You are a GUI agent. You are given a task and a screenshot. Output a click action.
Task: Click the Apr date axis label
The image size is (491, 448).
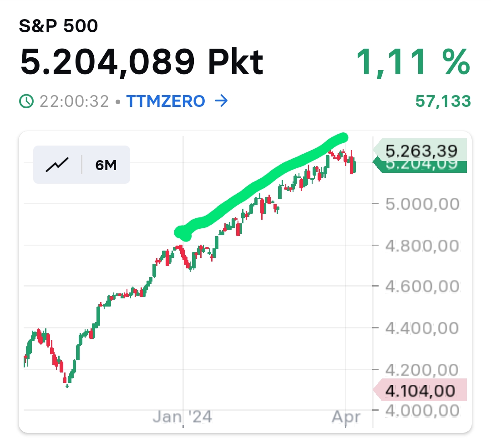346,417
